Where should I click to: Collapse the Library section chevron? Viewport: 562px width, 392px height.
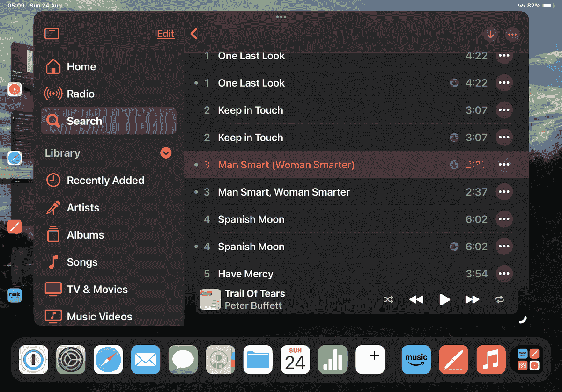(x=166, y=153)
